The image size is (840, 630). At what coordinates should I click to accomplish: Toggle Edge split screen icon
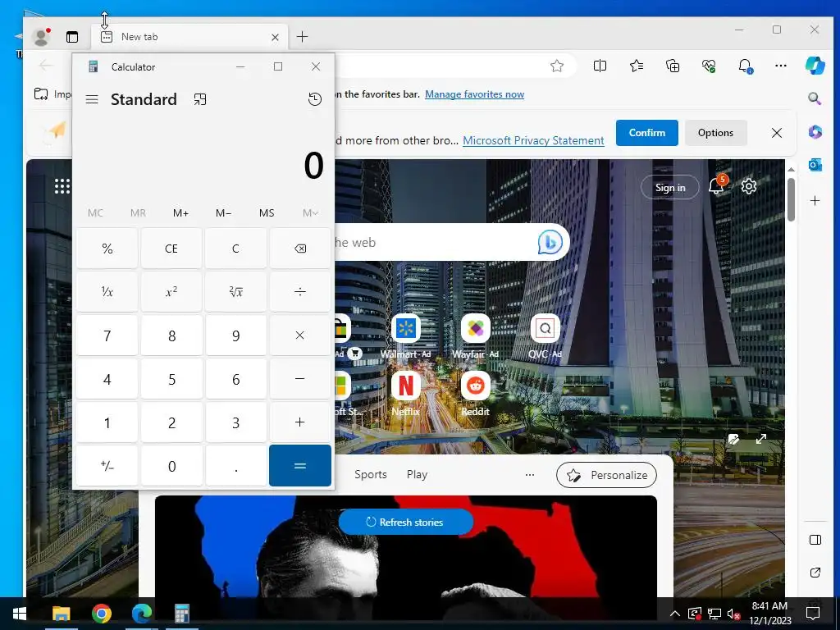pos(600,66)
